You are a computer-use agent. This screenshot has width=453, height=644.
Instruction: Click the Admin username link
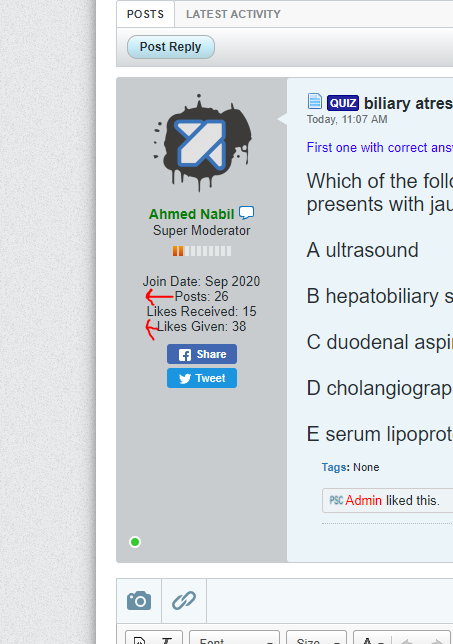tap(363, 500)
